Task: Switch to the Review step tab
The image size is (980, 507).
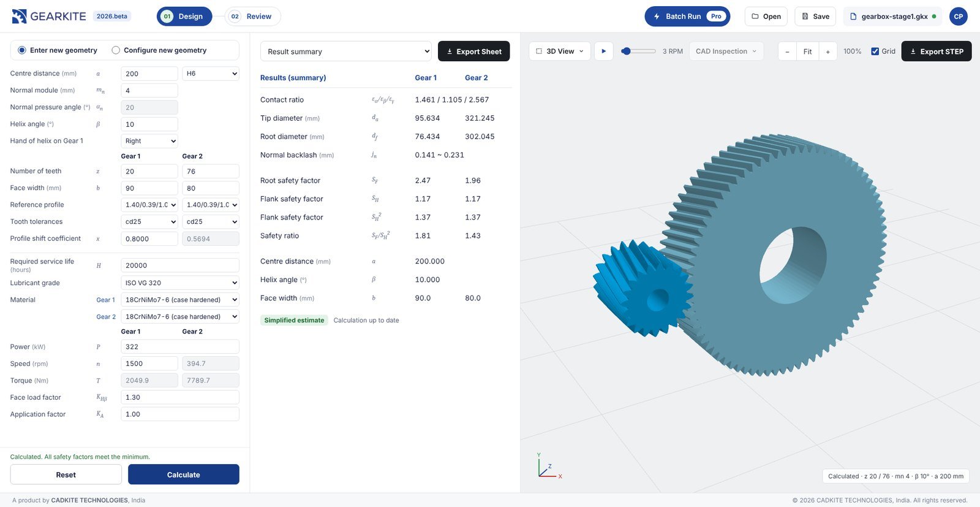Action: pos(252,17)
